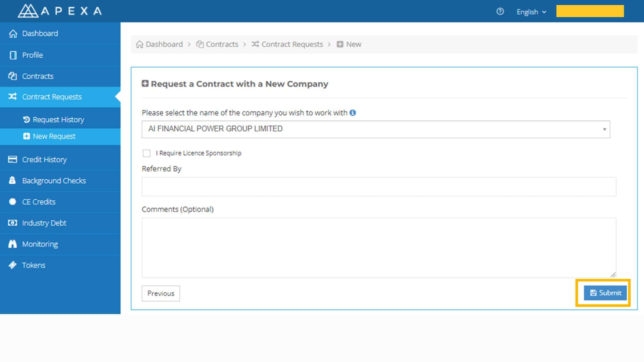The image size is (644, 362).
Task: Select AI Financial Power Group Limited
Action: [x=375, y=129]
